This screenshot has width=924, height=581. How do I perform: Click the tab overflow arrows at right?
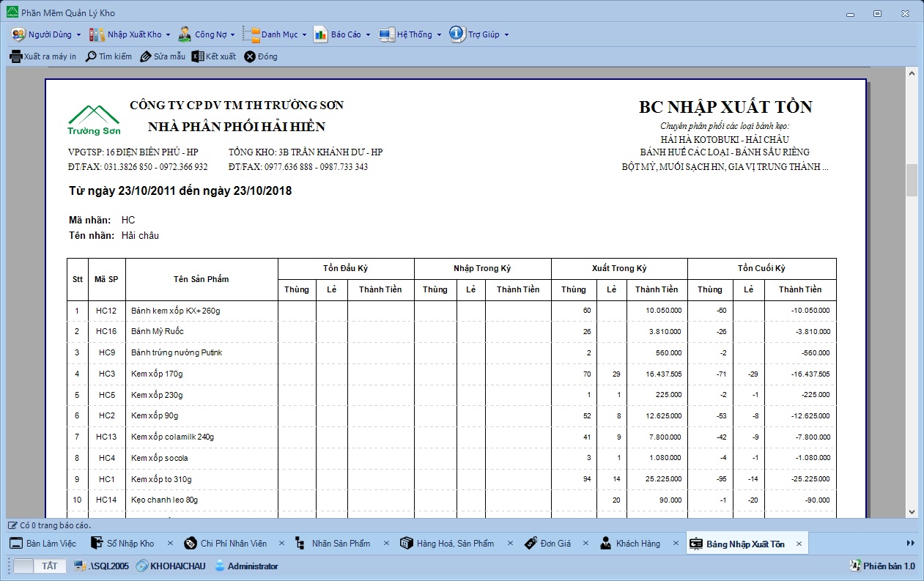[911, 543]
